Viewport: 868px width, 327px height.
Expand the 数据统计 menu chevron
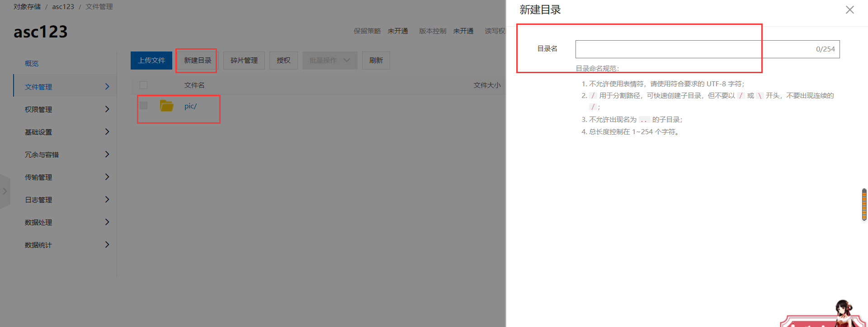107,244
